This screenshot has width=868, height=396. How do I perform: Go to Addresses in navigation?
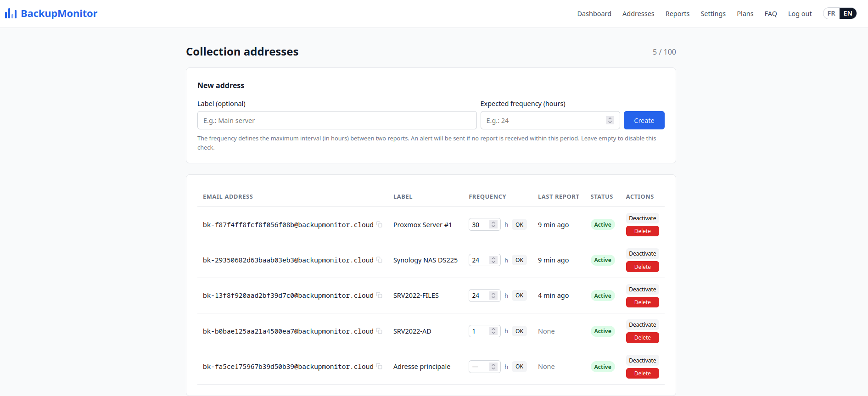pos(638,14)
